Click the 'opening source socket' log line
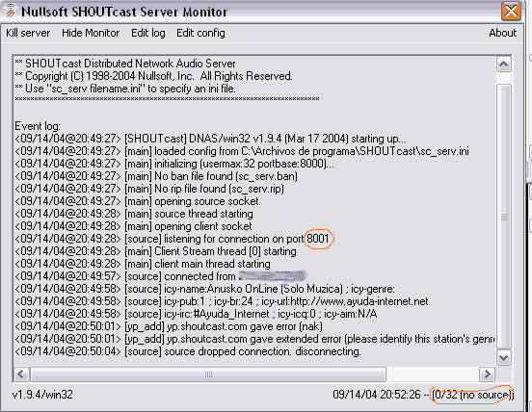This screenshot has height=412, width=532. (x=137, y=201)
